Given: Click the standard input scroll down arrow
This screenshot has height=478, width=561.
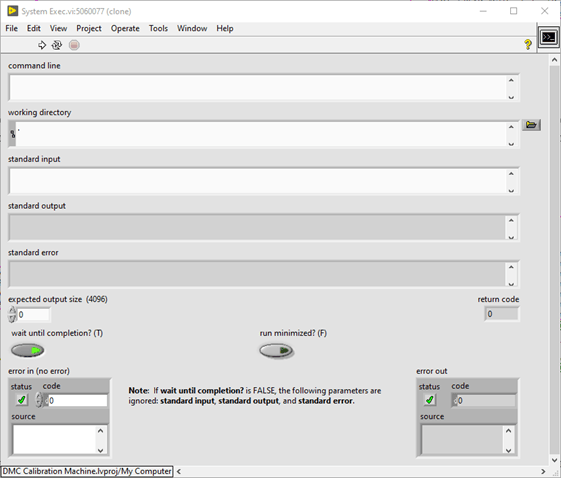Looking at the screenshot, I should (x=511, y=190).
